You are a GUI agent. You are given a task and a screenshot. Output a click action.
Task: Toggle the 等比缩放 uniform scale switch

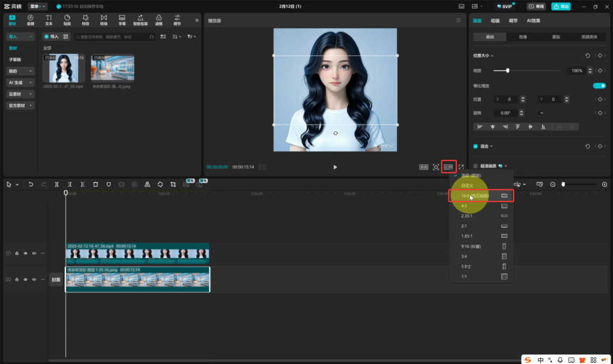pos(599,86)
